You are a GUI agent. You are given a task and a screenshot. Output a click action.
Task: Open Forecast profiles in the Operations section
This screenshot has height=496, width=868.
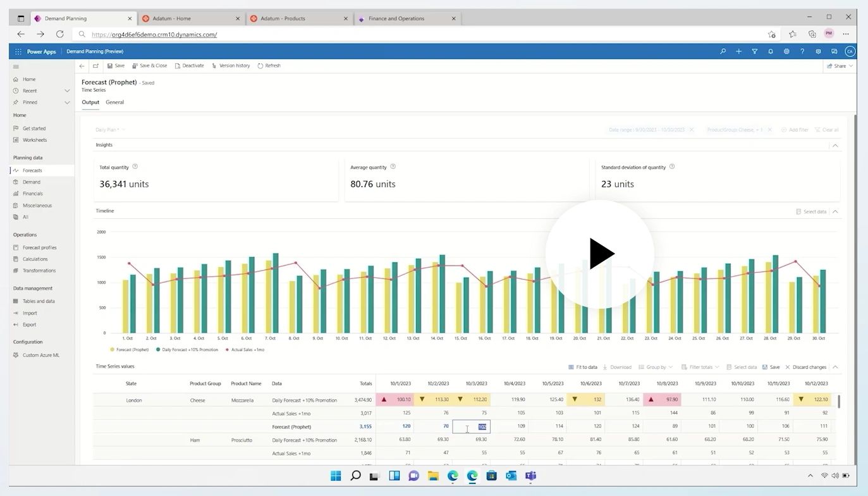click(x=39, y=247)
